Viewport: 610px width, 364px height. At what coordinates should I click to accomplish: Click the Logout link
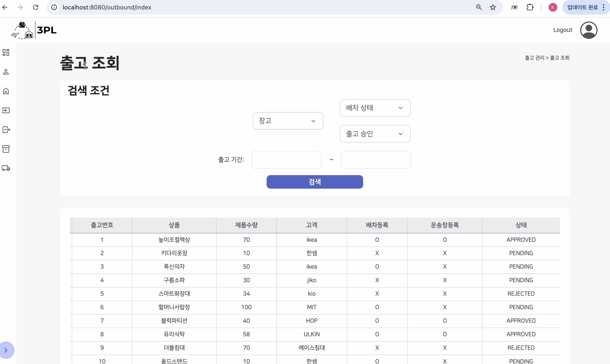(x=563, y=30)
